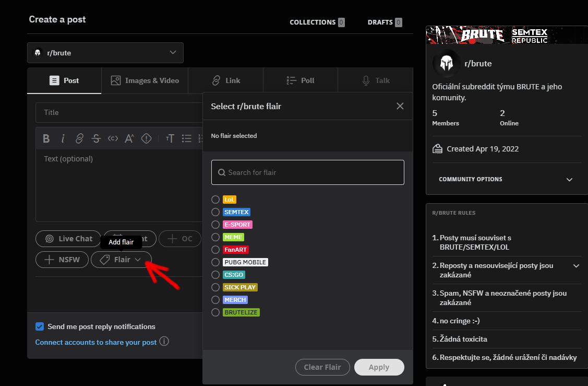Close the flair selection dialog

(x=400, y=106)
